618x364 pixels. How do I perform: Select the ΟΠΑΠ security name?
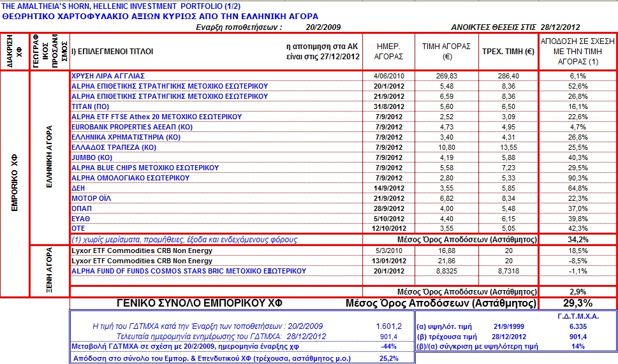point(82,209)
